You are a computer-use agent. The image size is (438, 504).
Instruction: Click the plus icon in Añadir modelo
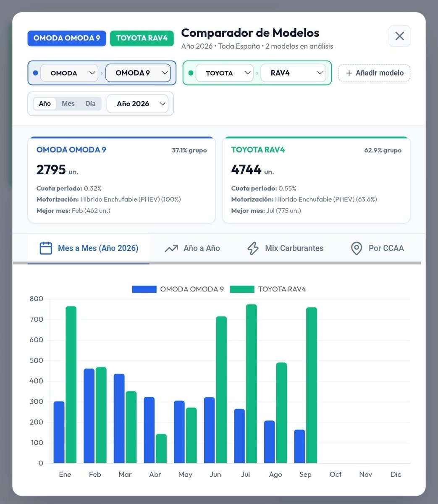pyautogui.click(x=349, y=73)
